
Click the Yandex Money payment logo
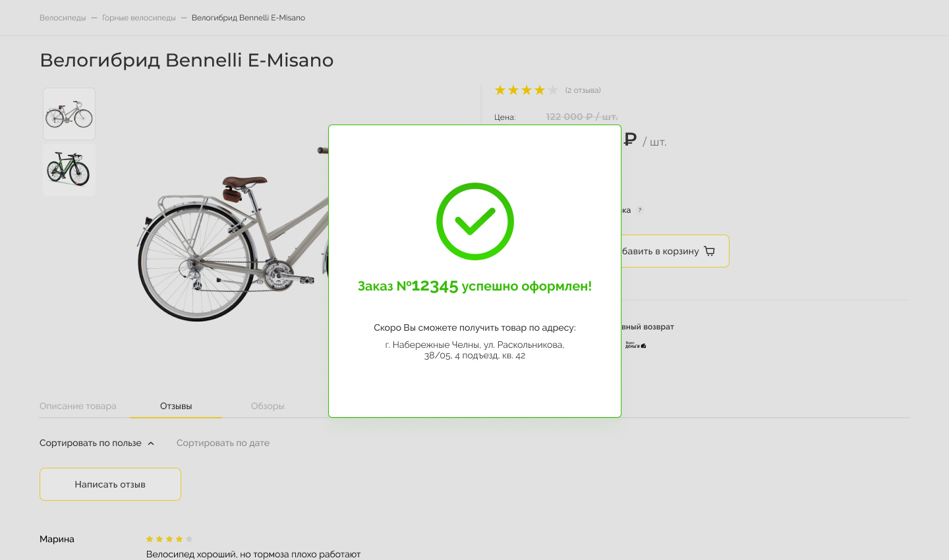click(x=635, y=345)
